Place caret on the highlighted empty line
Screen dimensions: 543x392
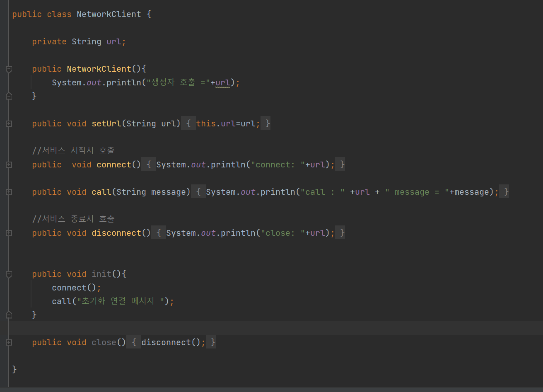pyautogui.click(x=275, y=328)
